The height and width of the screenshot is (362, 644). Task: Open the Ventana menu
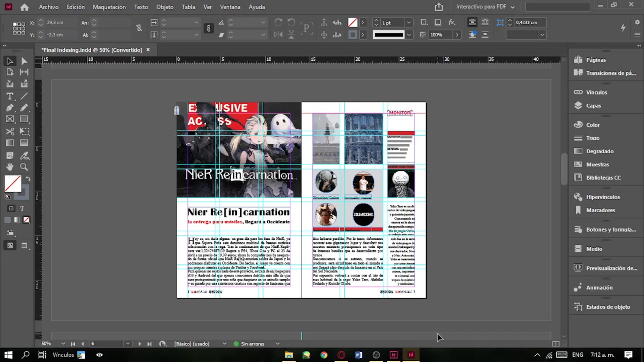coord(230,7)
